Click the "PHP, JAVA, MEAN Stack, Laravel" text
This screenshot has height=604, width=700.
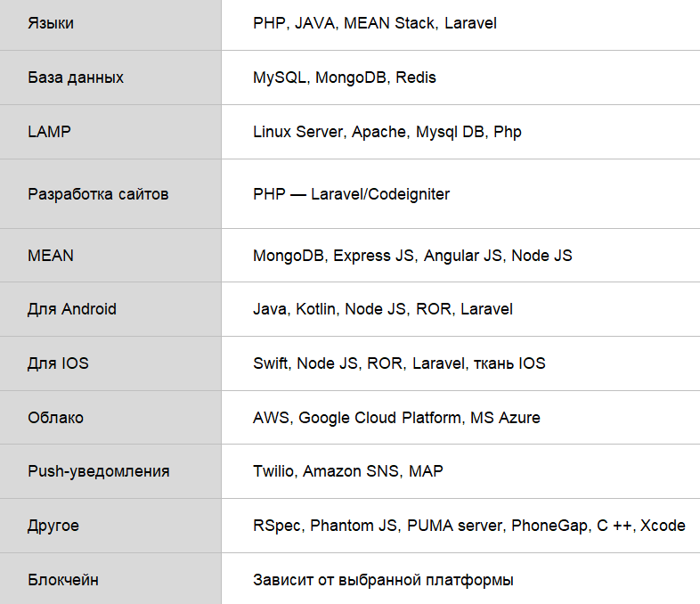(x=374, y=23)
